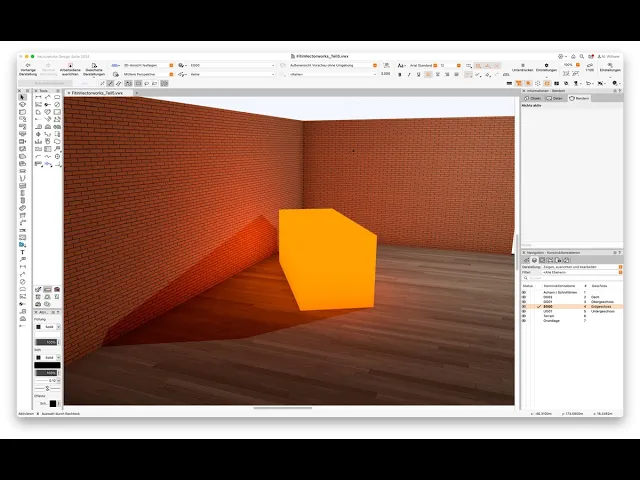Toggle underline text formatting
This screenshot has height=480, width=640.
pyautogui.click(x=418, y=74)
